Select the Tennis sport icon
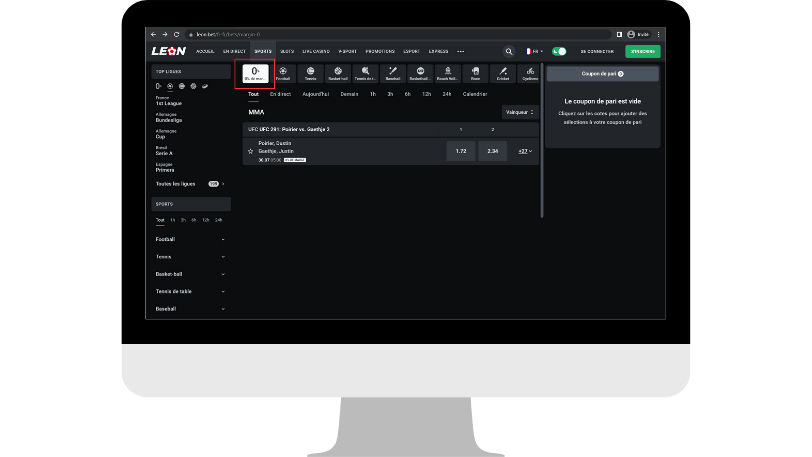 click(311, 73)
